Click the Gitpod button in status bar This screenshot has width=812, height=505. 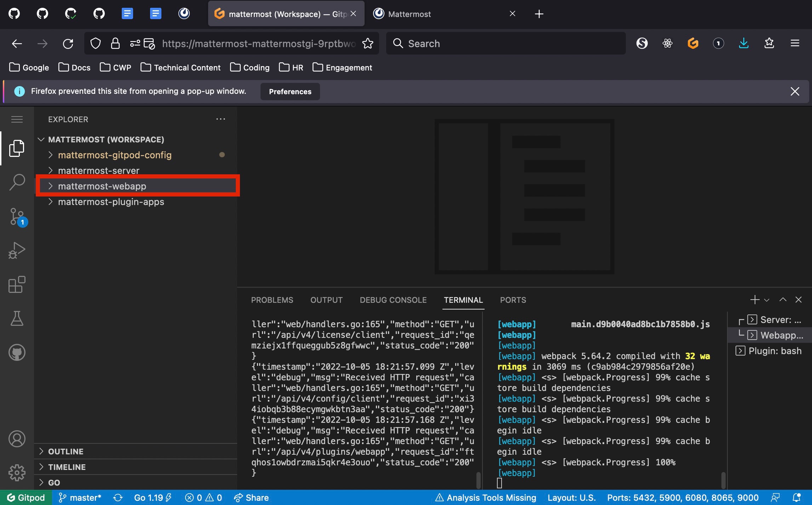(26, 498)
